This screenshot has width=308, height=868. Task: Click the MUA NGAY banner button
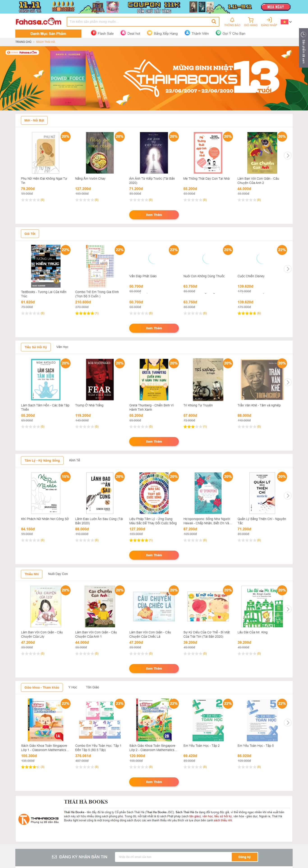276,6
